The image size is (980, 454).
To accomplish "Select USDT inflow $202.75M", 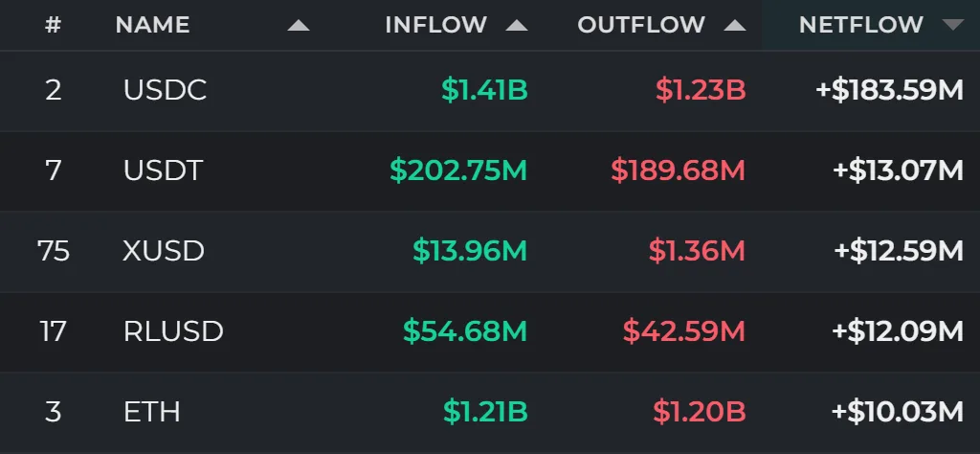I will click(x=458, y=170).
